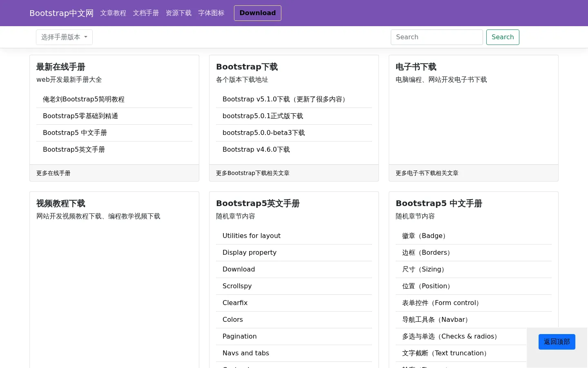This screenshot has height=368, width=588.
Task: Open 尺寸（Sizing）chapter
Action: tap(425, 269)
